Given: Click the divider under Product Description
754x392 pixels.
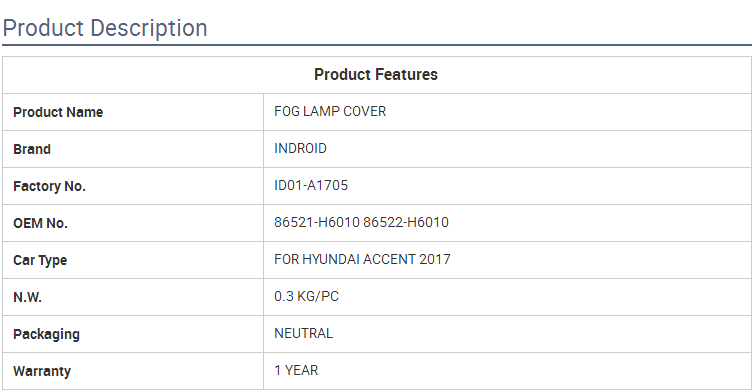Looking at the screenshot, I should 377,45.
